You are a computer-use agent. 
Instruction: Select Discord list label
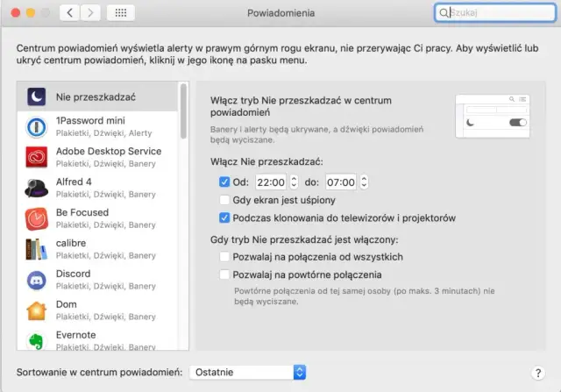[73, 274]
